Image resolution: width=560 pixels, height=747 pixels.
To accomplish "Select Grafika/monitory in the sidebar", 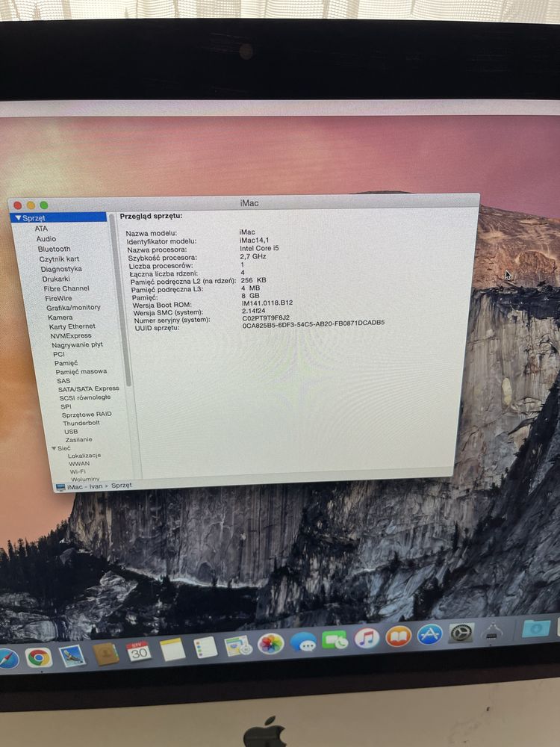I will pos(73,307).
